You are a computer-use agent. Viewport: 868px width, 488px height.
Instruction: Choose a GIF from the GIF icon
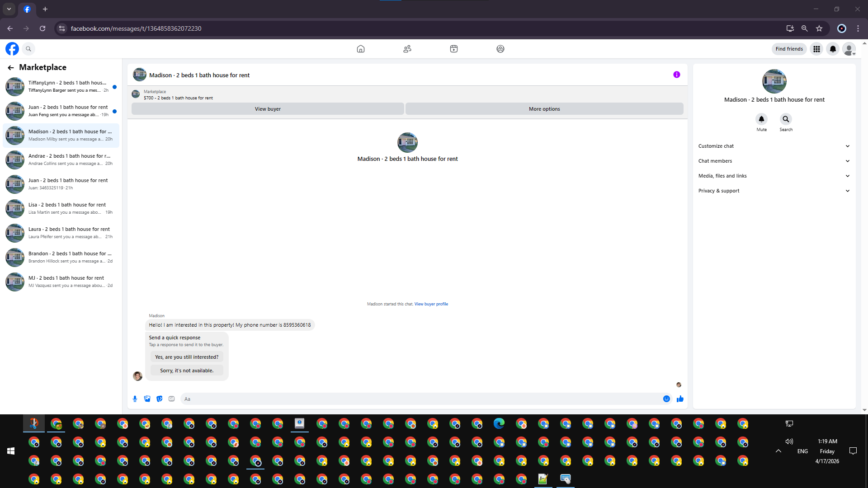(x=171, y=399)
